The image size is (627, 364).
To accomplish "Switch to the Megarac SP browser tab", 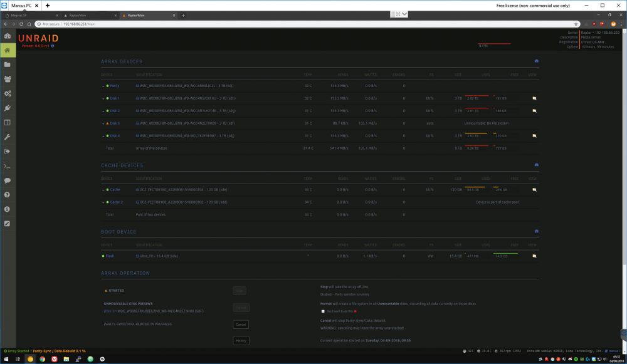I will [x=31, y=16].
